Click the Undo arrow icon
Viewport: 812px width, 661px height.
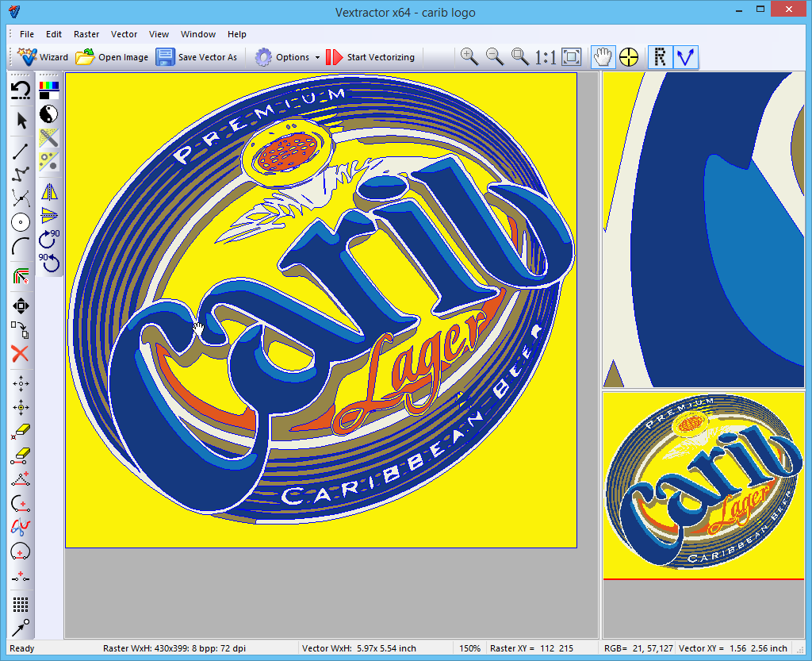pos(21,90)
